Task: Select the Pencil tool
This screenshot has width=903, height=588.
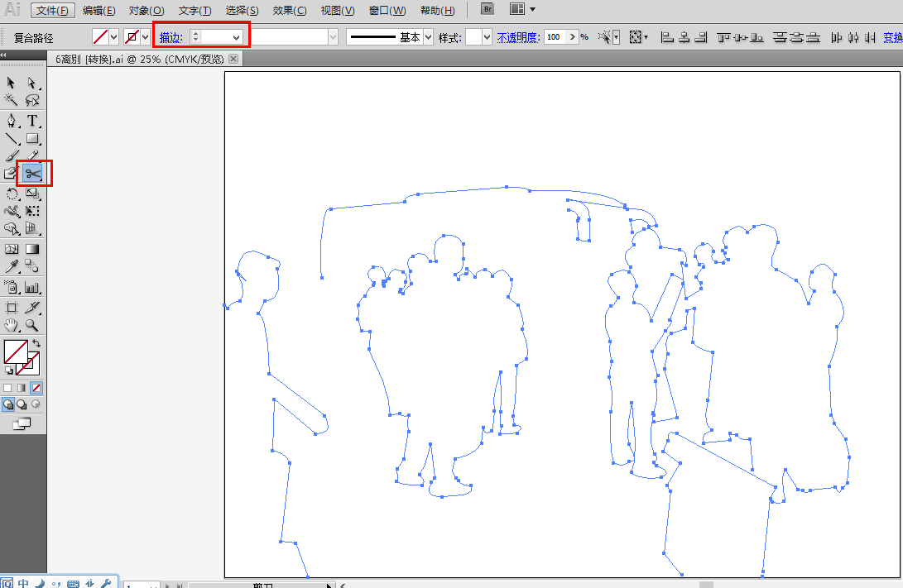Action: coord(31,155)
